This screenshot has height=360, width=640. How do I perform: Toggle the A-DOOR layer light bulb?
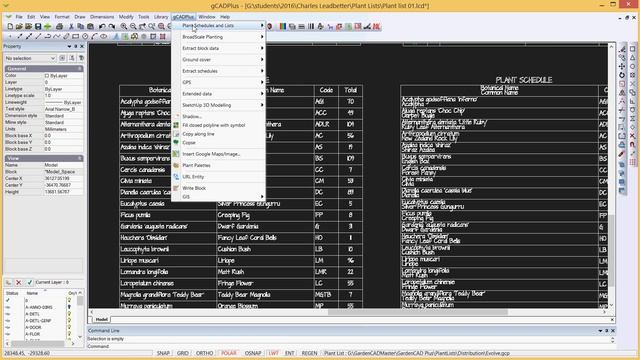(69, 327)
